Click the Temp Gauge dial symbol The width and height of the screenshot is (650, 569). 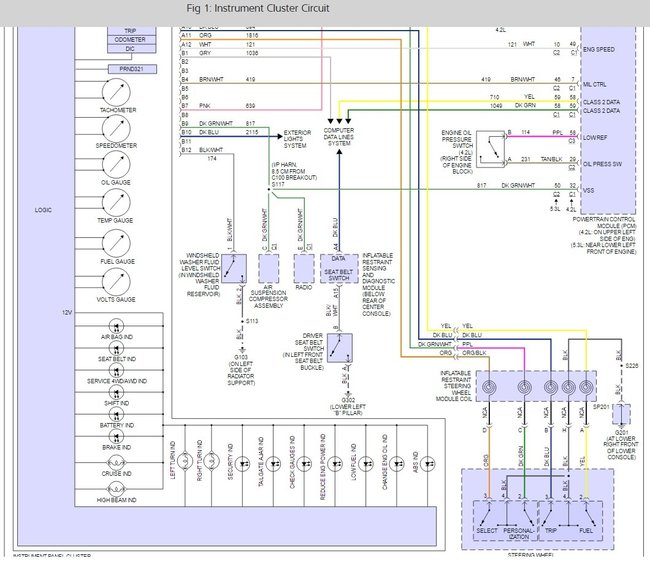tap(116, 203)
